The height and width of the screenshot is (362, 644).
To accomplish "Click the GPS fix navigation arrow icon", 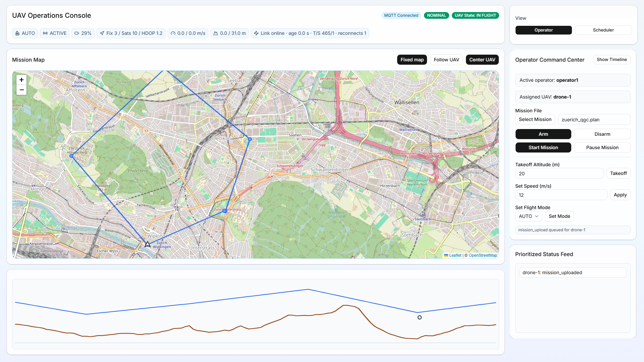I will (102, 33).
